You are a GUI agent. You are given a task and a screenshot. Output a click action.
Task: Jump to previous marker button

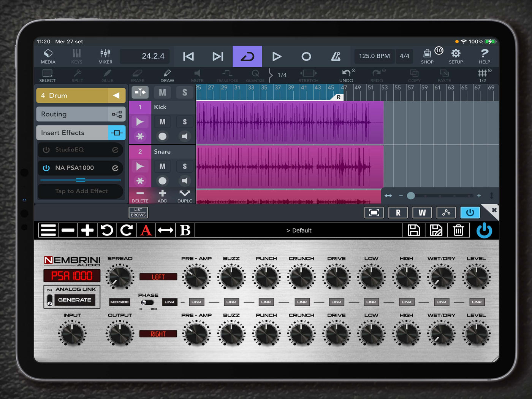point(188,57)
